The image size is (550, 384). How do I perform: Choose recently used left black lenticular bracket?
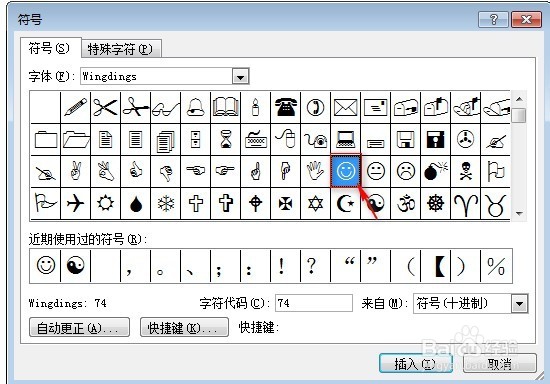(x=435, y=265)
